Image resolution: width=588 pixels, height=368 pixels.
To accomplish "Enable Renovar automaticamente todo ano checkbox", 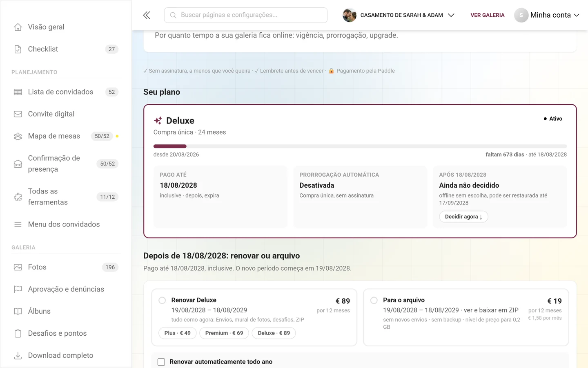I will (x=161, y=362).
